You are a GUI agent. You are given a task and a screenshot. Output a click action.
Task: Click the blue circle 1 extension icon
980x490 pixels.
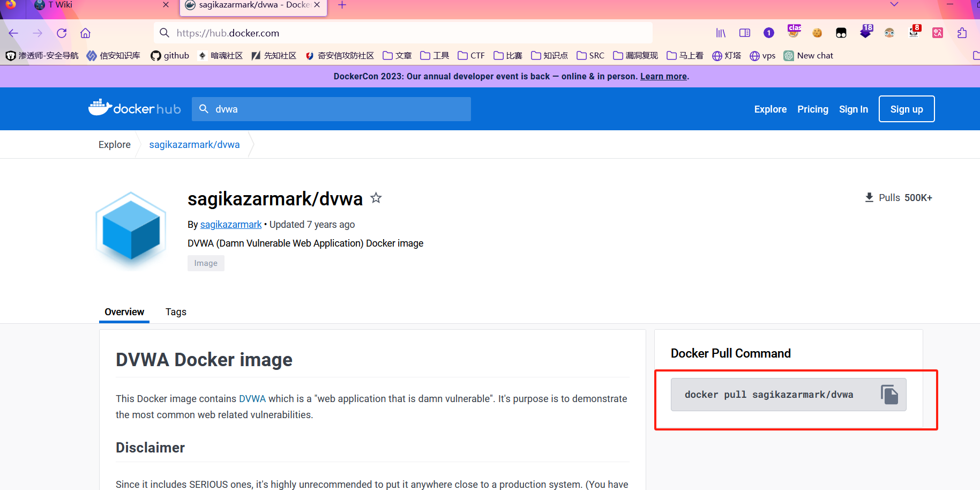click(x=769, y=33)
